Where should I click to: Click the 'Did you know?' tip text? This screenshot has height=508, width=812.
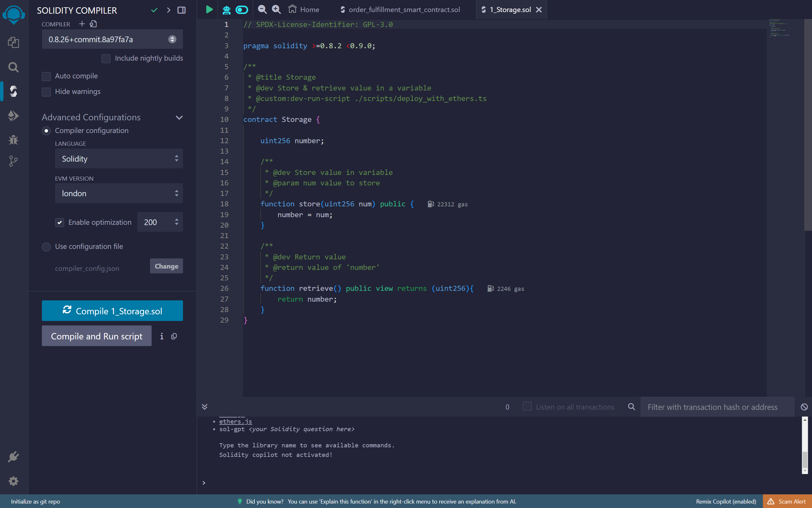point(265,501)
